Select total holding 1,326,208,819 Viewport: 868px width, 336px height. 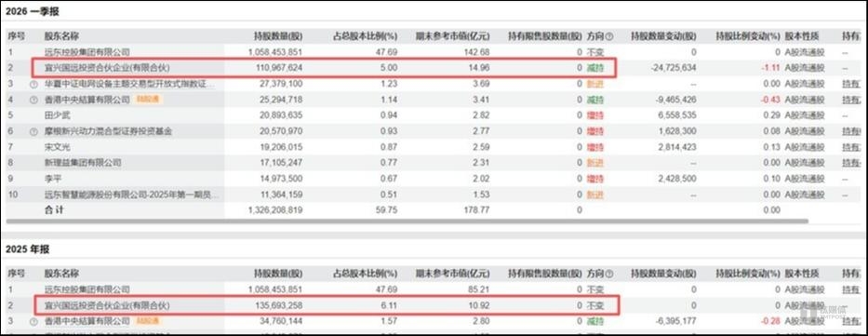point(275,210)
